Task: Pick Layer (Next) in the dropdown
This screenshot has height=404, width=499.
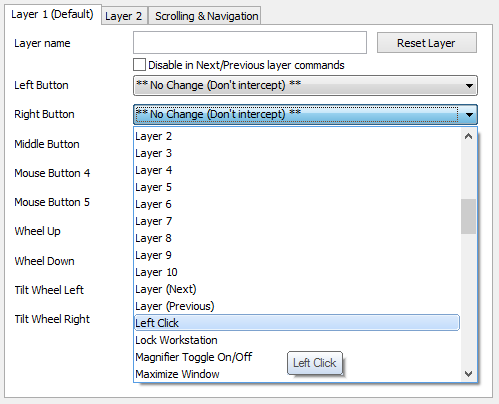Action: point(297,289)
